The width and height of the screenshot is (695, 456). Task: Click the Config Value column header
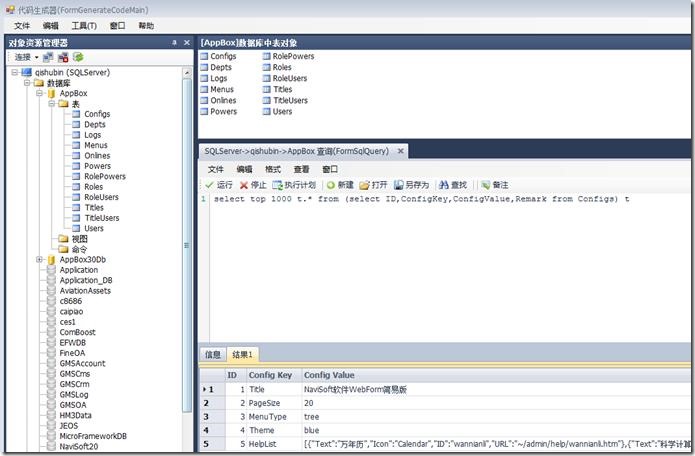496,375
